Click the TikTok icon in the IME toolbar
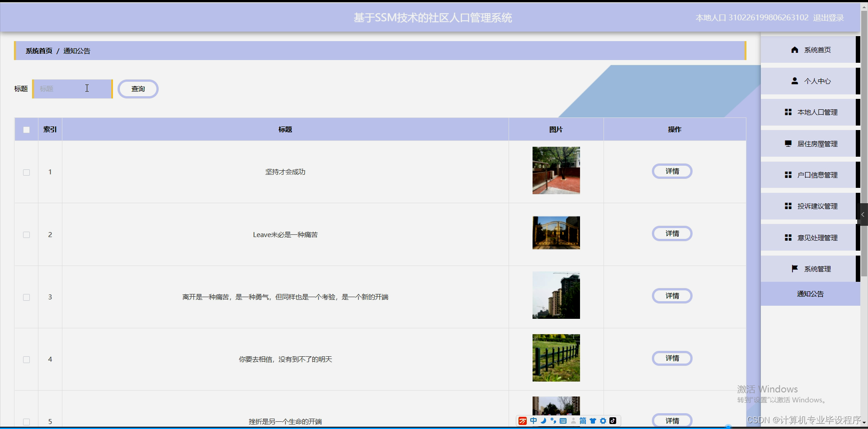This screenshot has height=429, width=868. 613,421
